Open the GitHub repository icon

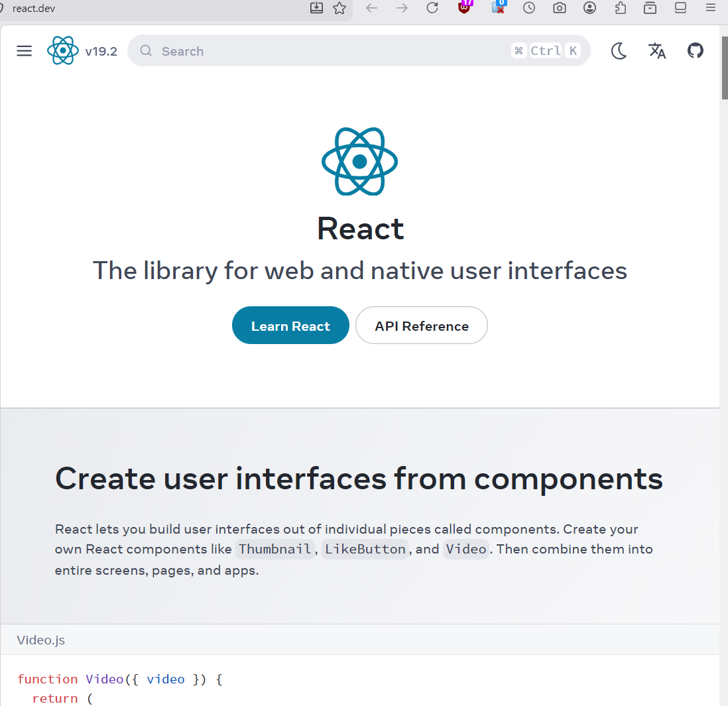pos(695,50)
